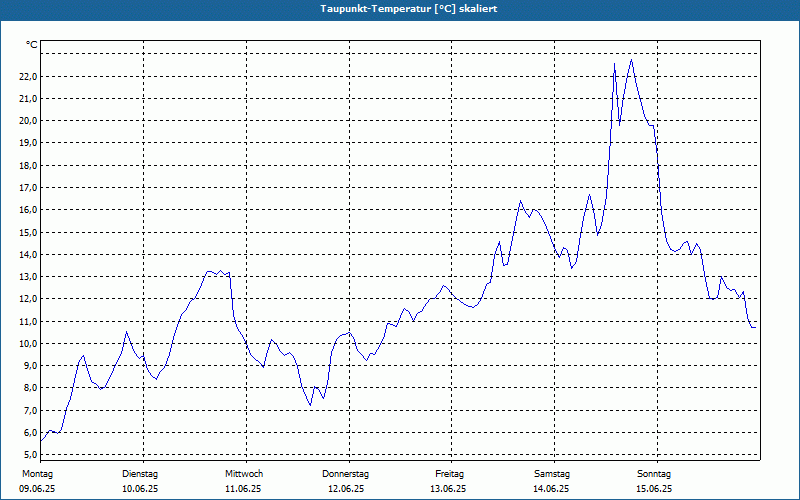Select the 20,0 y-axis value
Screen dimensions: 800x500
click(x=29, y=121)
